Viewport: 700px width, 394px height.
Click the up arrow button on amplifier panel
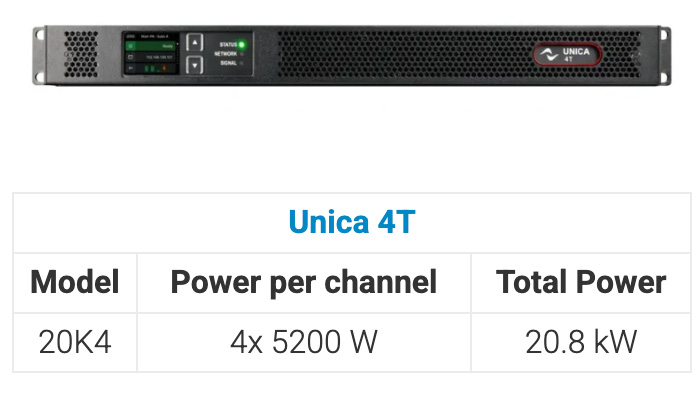tap(195, 43)
